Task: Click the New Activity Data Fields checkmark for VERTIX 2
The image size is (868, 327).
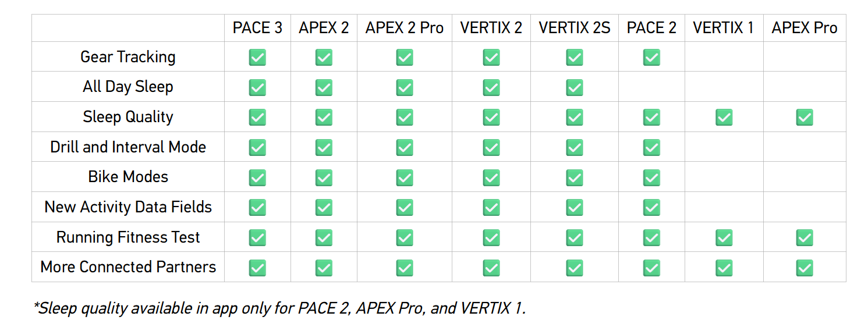Action: click(491, 207)
